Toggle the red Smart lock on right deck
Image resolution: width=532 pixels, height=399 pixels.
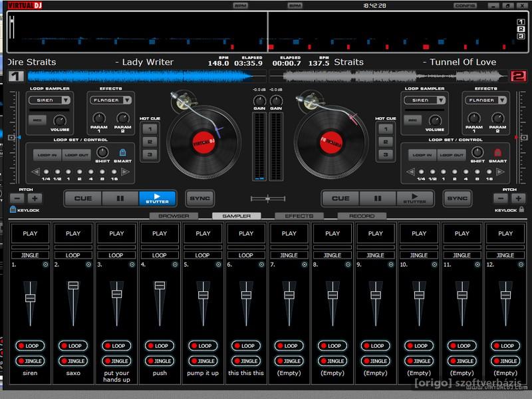pyautogui.click(x=497, y=152)
